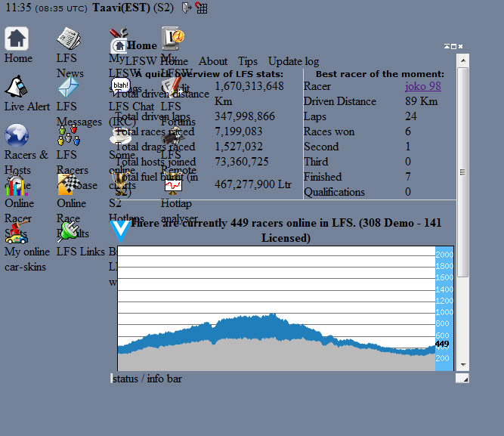Click the 467,277,900 Ltr fuel value
This screenshot has height=436, width=504.
point(253,184)
